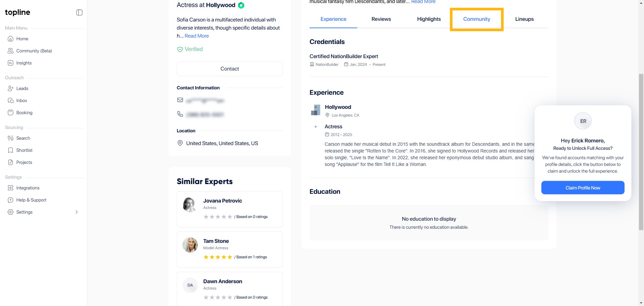The height and width of the screenshot is (306, 644).
Task: Open the Integrations icon
Action: pyautogui.click(x=11, y=188)
